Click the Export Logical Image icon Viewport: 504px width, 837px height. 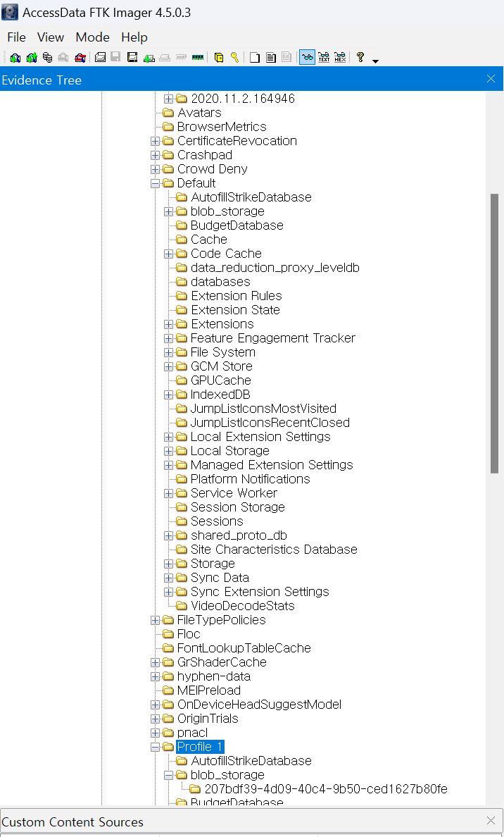132,57
